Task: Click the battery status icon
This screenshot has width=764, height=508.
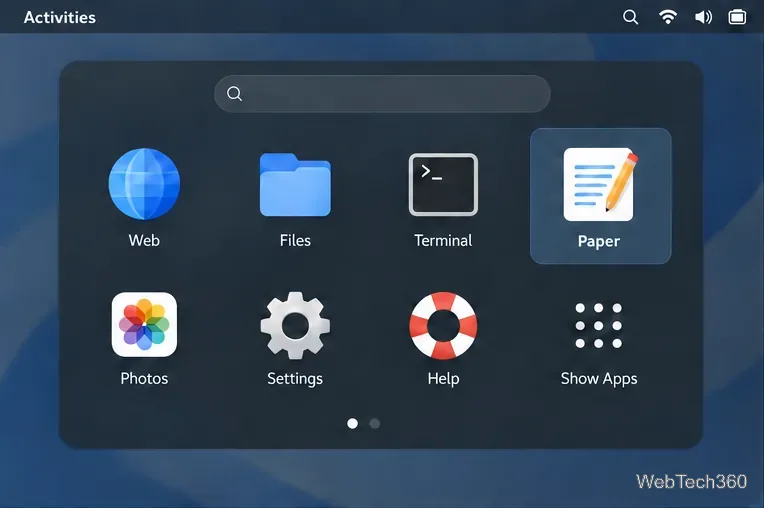Action: 737,17
